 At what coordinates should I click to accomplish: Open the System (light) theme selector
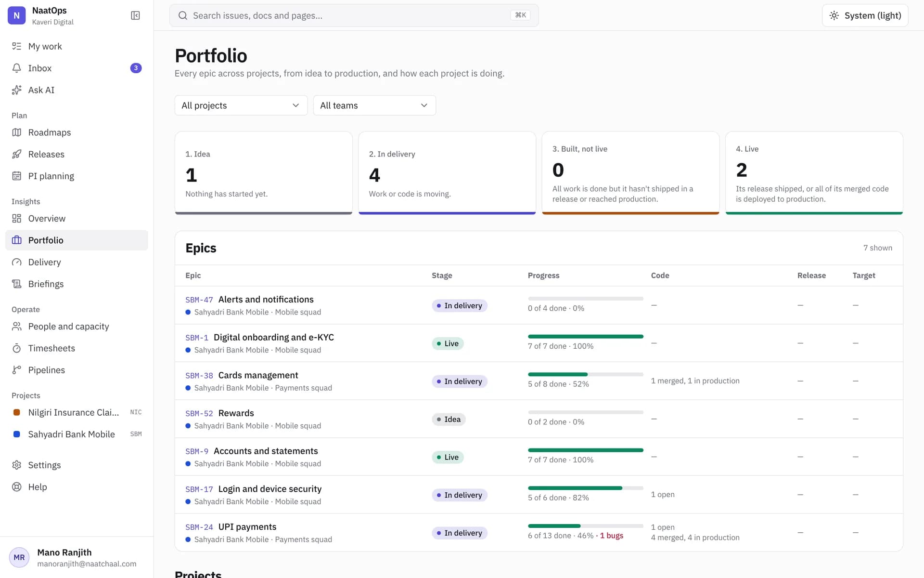tap(865, 15)
